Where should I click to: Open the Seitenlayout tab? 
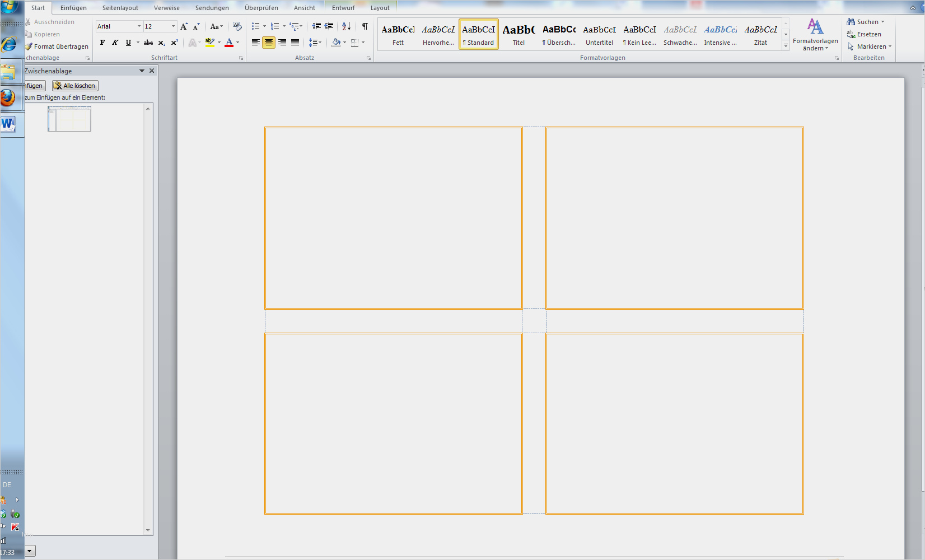[120, 8]
